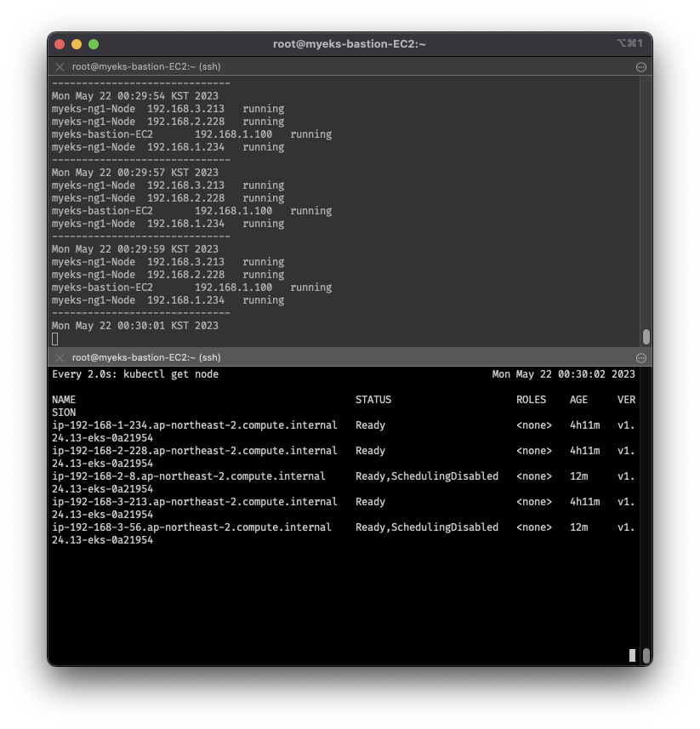
Task: Click the timestamp Mon May 22 00:29:54 KST 2023
Action: tap(134, 96)
